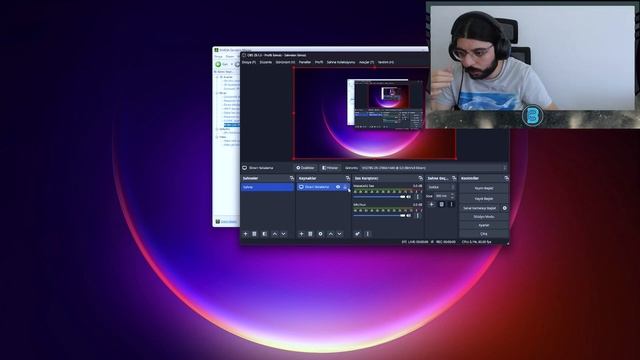Image resolution: width=640 pixels, height=360 pixels.
Task: Open Ayarlar settings button
Action: click(x=484, y=225)
